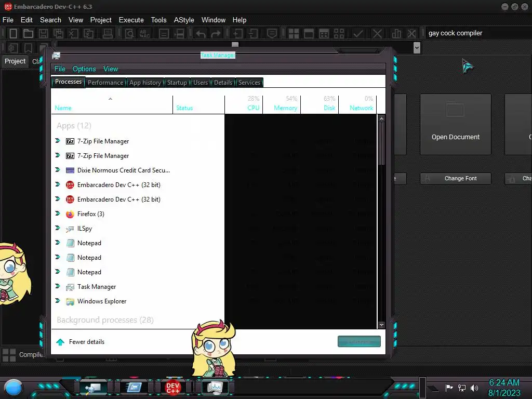Select the Project tab in Dev-C++ side panel
This screenshot has height=399, width=532.
point(15,61)
